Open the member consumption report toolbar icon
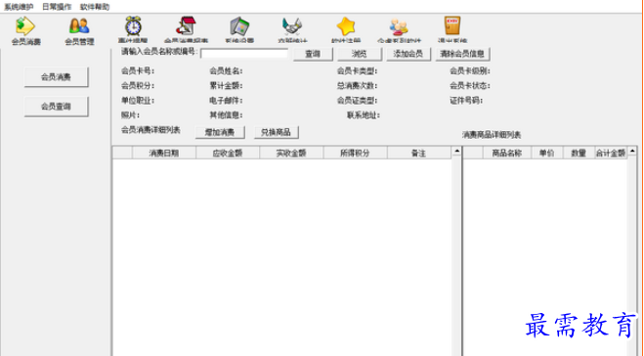Viewport: 644px width, 356px height. coord(186,29)
